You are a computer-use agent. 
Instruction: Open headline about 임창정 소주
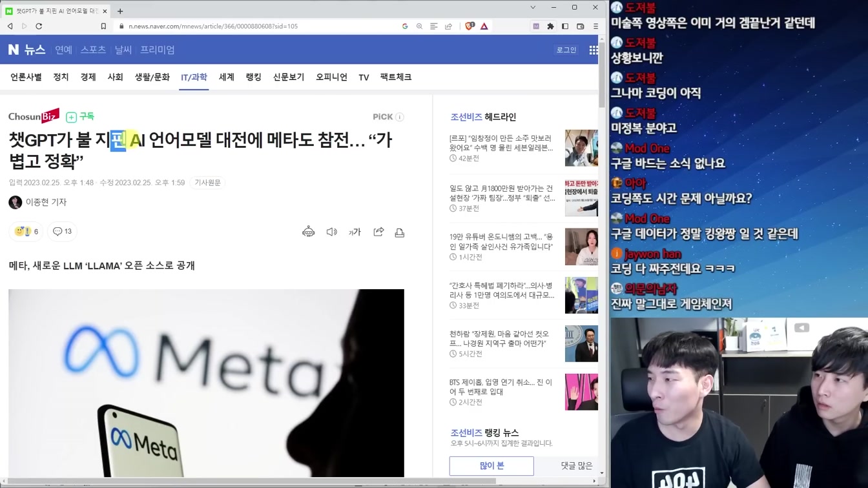click(501, 143)
